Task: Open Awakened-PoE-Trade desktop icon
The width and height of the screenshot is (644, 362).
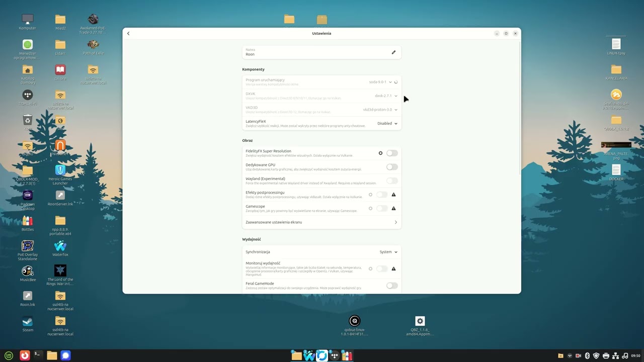Action: (x=93, y=24)
